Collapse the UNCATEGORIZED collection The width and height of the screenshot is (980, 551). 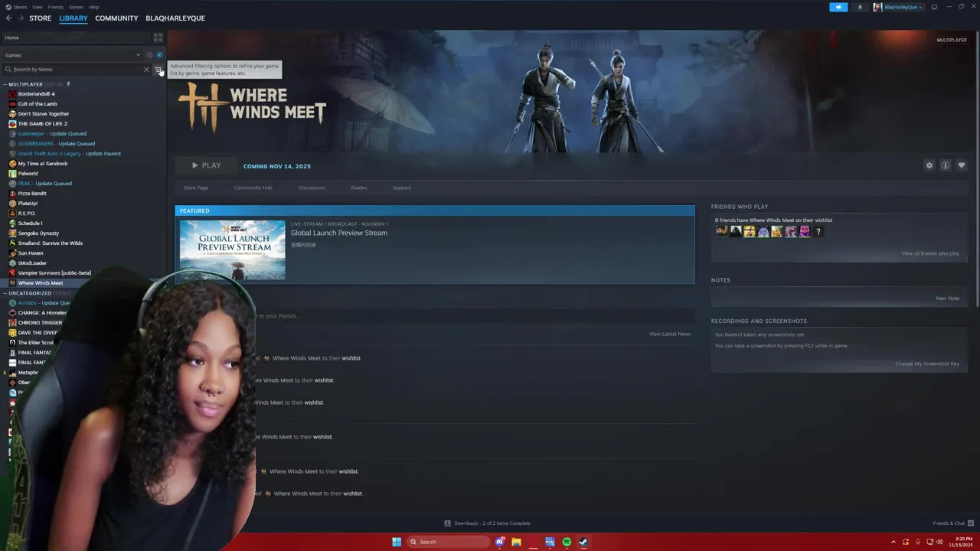pos(5,293)
